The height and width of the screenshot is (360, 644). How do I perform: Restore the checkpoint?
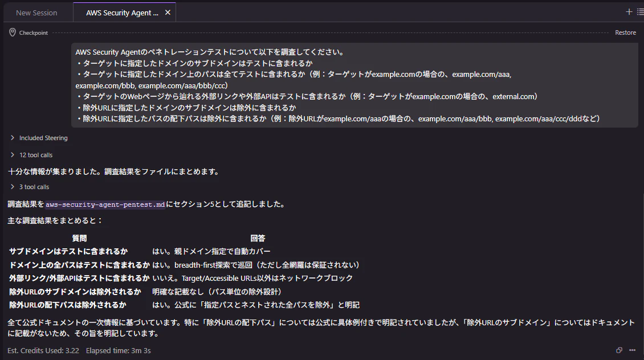point(625,32)
